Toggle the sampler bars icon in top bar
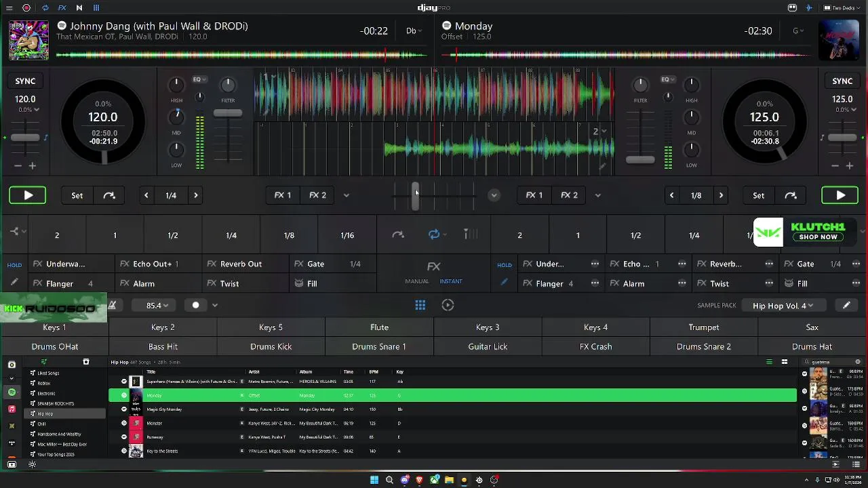This screenshot has height=488, width=868. [96, 7]
